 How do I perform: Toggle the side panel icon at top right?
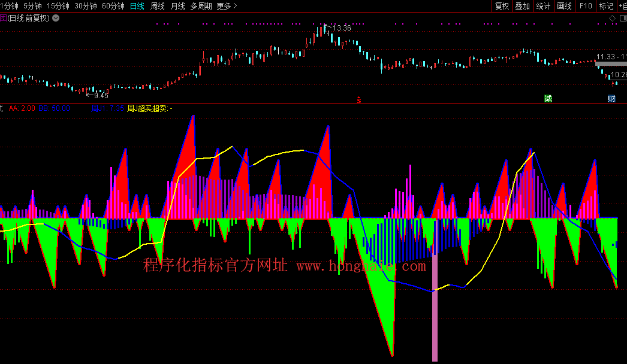pyautogui.click(x=623, y=18)
